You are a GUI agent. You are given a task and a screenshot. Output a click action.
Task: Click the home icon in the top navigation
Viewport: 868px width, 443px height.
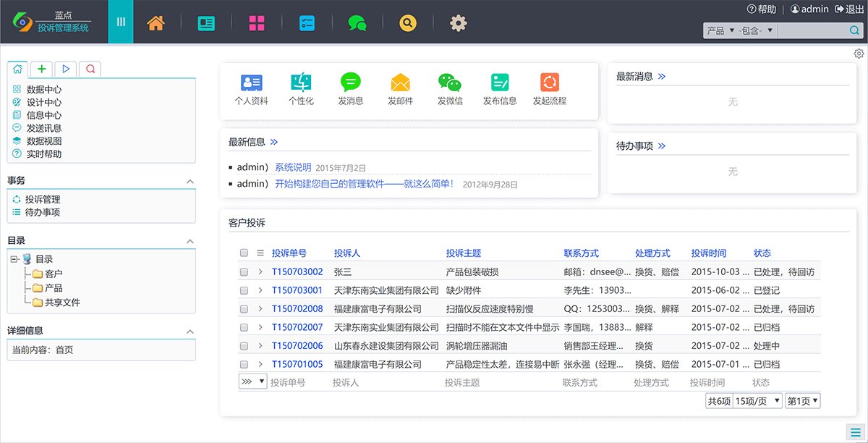click(x=156, y=22)
